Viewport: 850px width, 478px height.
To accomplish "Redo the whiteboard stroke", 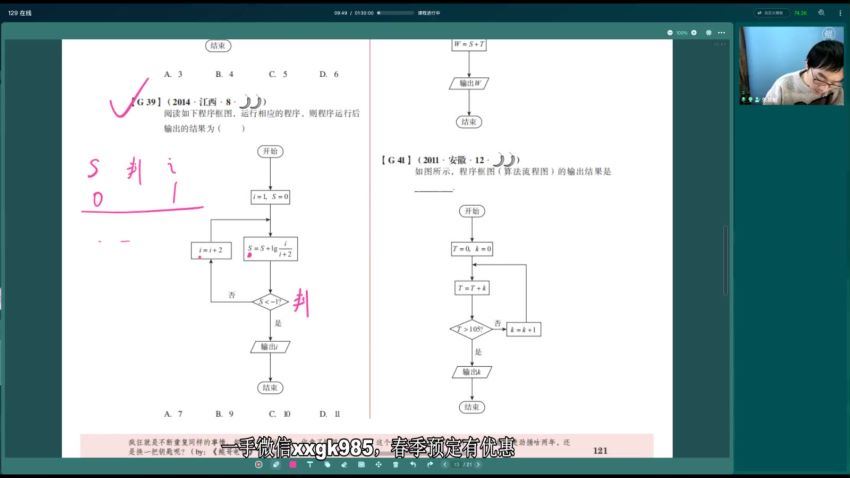I will pyautogui.click(x=430, y=464).
